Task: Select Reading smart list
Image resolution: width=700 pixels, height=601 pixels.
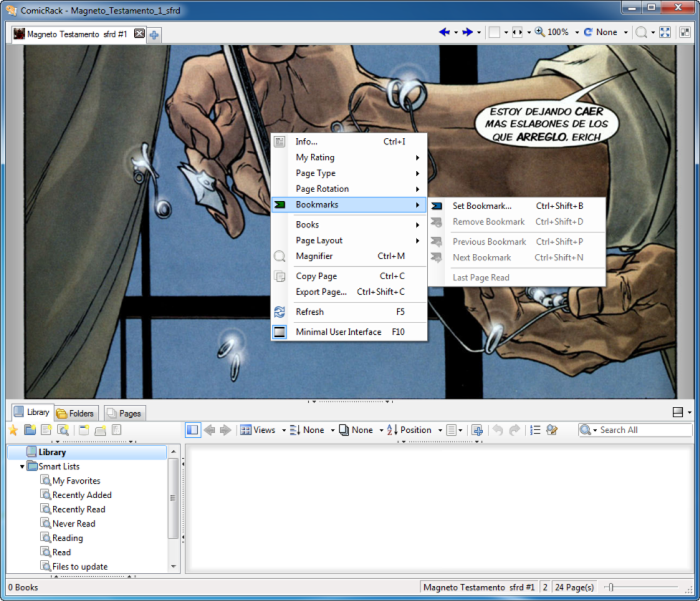Action: coord(67,538)
